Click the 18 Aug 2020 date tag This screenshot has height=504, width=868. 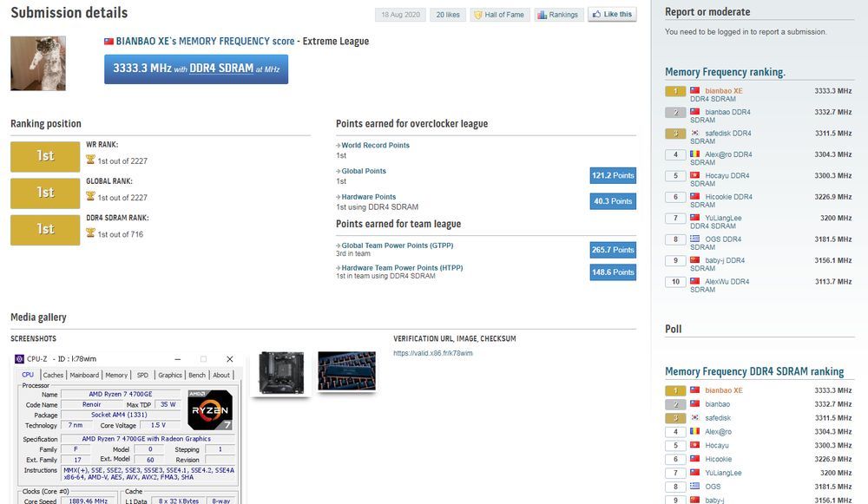tap(400, 15)
